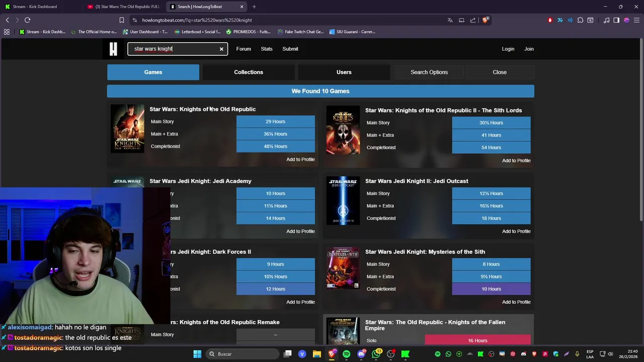Click the 29 Hours main story value
Screen dimensions: 644x362
276,122
